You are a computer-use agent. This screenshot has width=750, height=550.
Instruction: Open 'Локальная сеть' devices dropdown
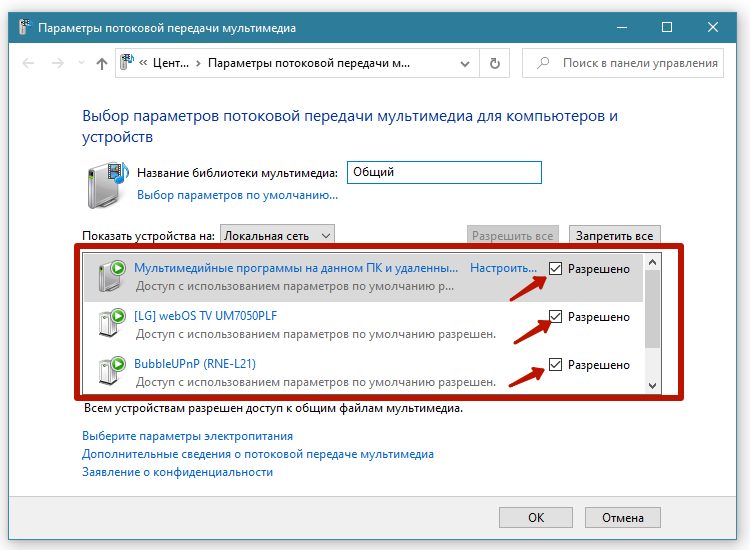(x=277, y=236)
